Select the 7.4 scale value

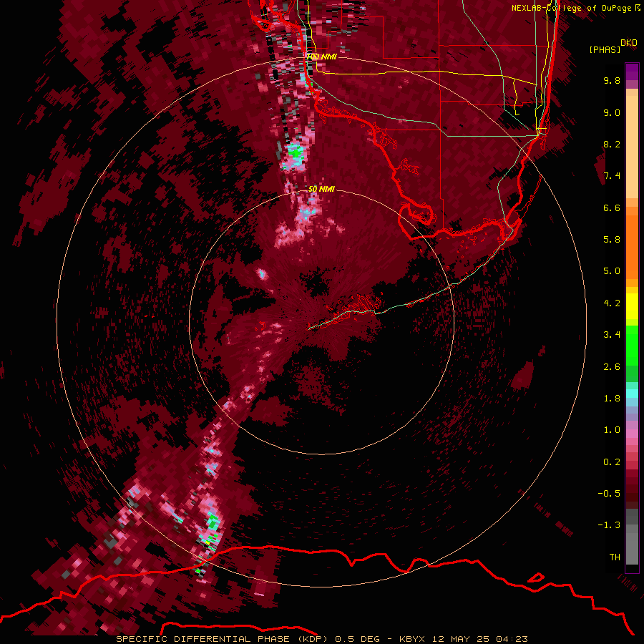tap(612, 176)
